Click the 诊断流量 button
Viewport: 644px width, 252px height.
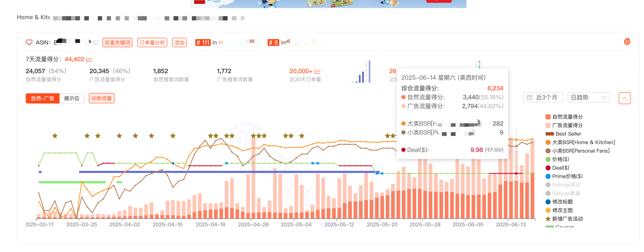click(x=101, y=98)
